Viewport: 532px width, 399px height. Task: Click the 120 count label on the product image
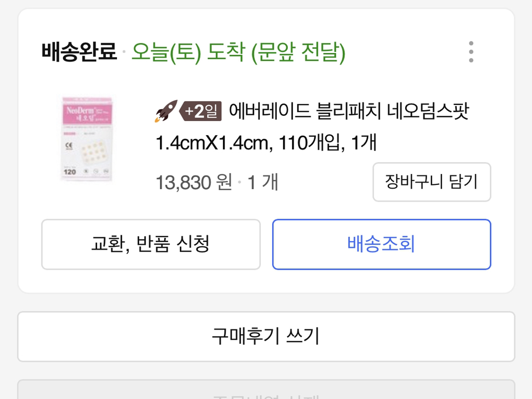pos(70,171)
